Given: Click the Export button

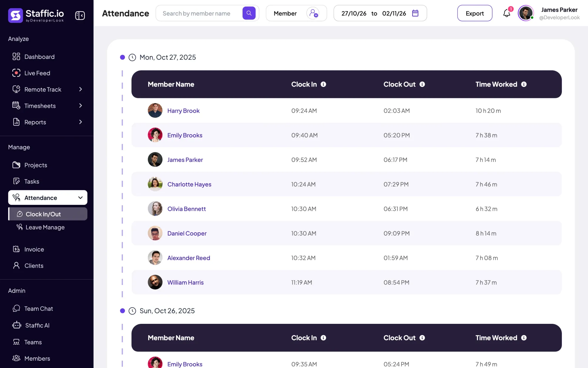Looking at the screenshot, I should pyautogui.click(x=475, y=13).
